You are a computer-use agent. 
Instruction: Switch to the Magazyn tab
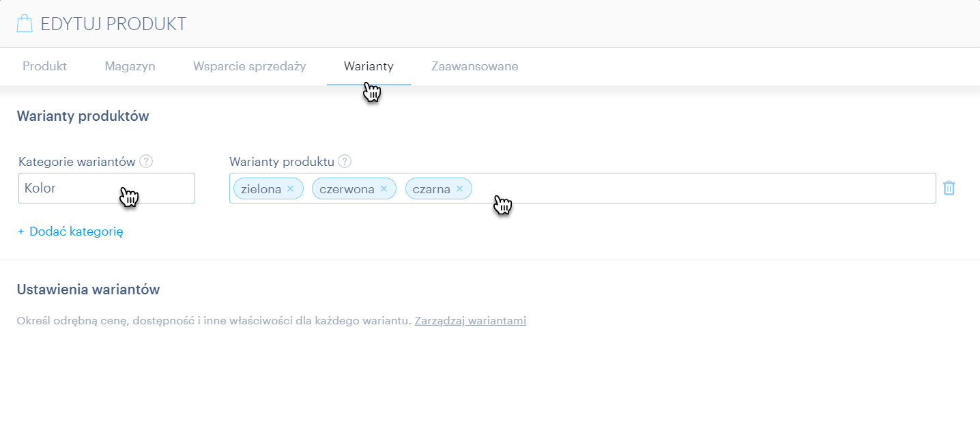(x=130, y=66)
